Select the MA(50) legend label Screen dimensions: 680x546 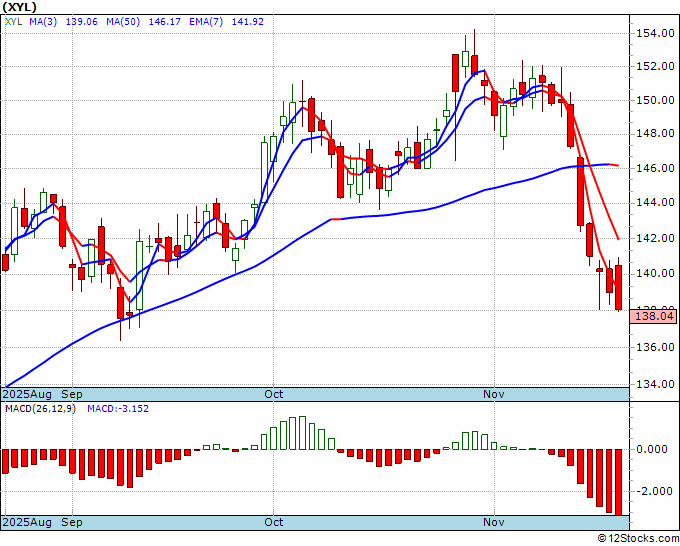pos(123,21)
